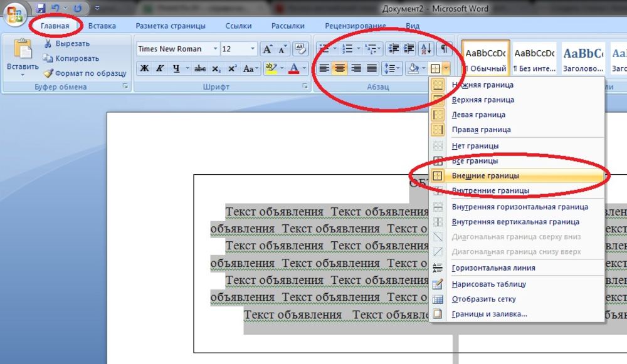Open the Office button menu
The image size is (627, 364).
click(15, 15)
